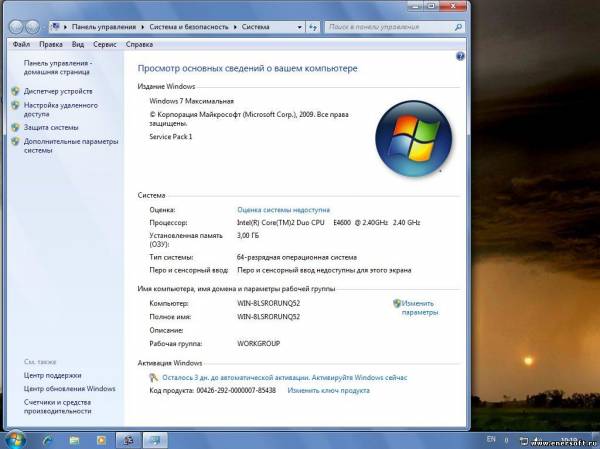Click the 3,00 ГБ memory value

248,235
